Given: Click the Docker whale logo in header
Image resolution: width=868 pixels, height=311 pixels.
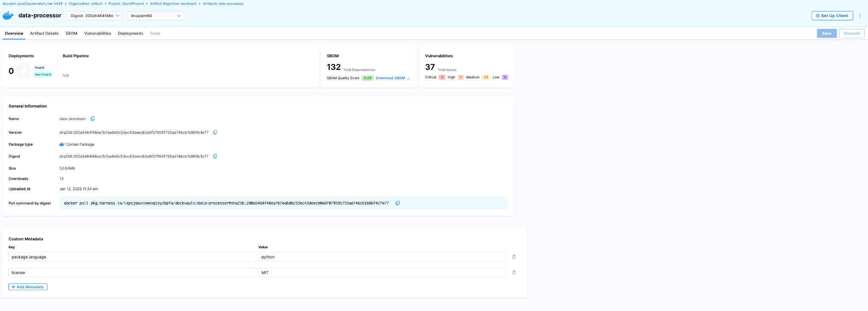Looking at the screenshot, I should (x=8, y=16).
